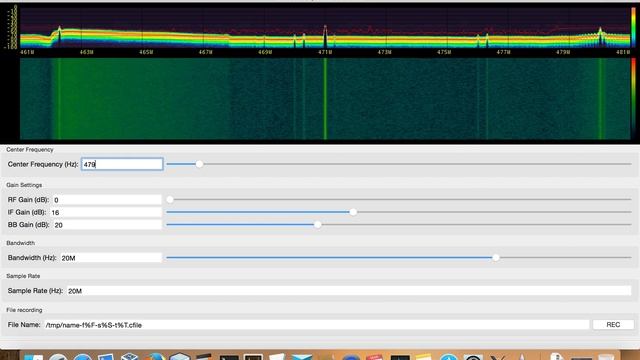Click the BB Gain value field

(107, 225)
